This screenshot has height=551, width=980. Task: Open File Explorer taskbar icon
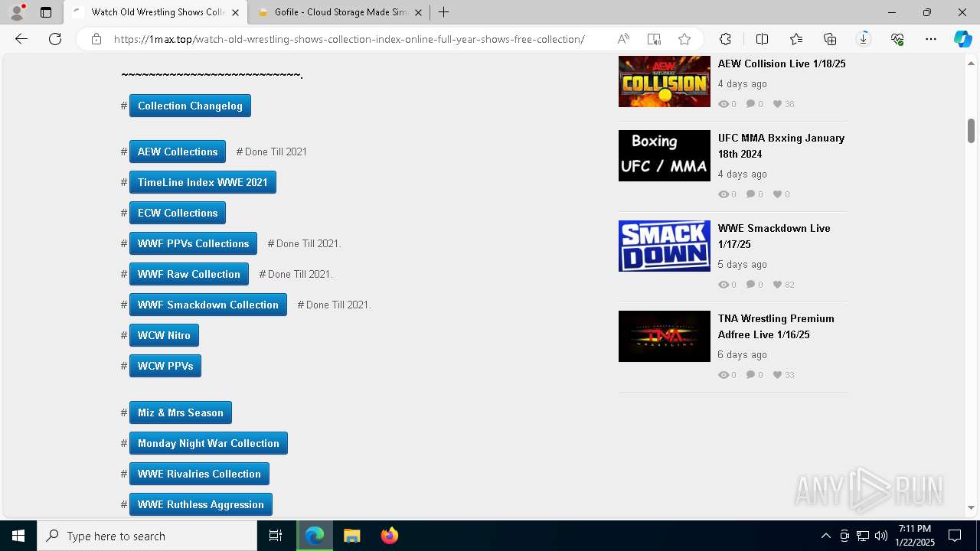(x=351, y=536)
